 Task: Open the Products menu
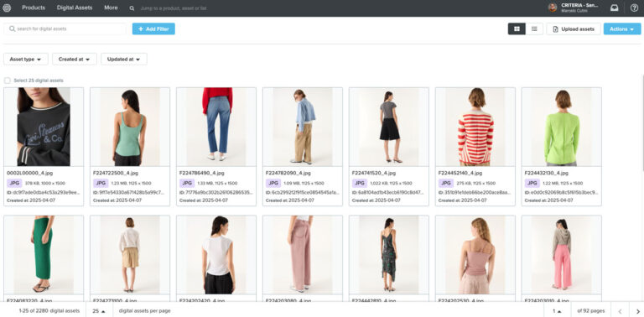click(x=34, y=8)
